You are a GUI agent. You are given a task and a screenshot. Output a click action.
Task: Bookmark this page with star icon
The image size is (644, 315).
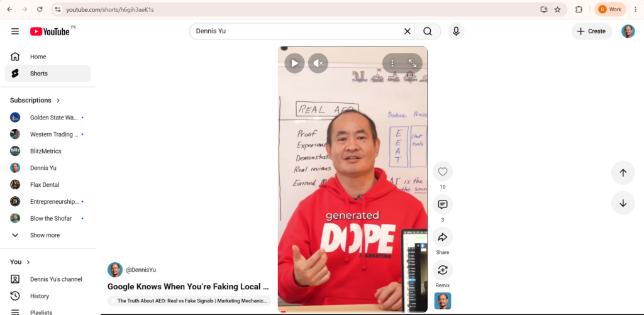tap(557, 9)
